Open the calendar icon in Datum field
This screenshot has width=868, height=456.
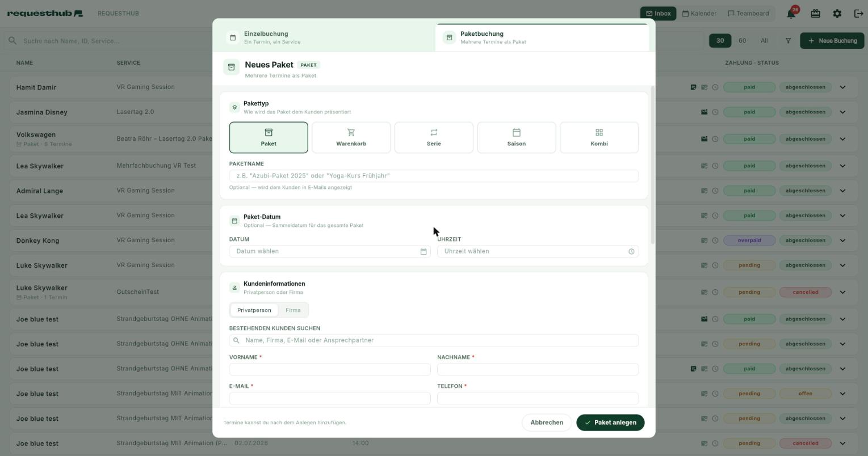[x=423, y=251]
